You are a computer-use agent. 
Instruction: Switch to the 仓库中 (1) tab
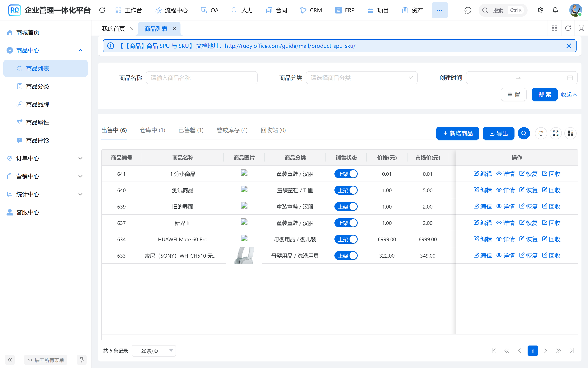[x=153, y=130]
